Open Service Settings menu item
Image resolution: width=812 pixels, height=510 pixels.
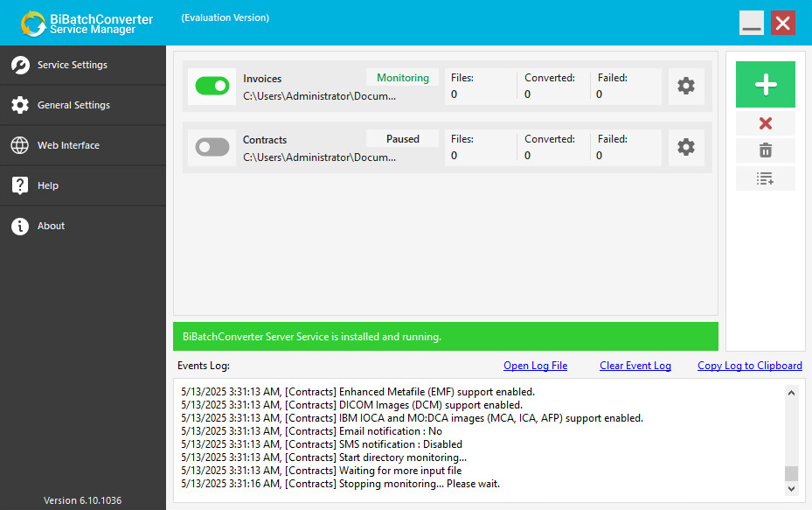(x=83, y=66)
